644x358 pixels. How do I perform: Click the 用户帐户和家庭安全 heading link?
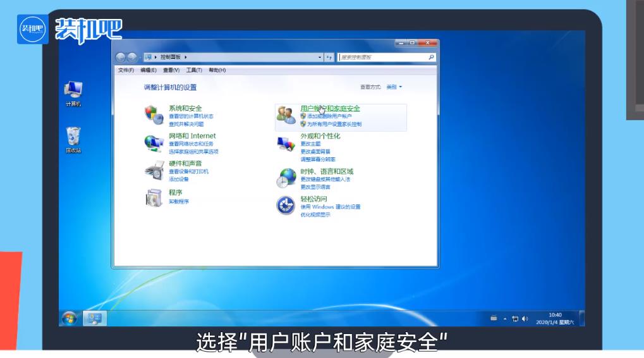tap(330, 108)
